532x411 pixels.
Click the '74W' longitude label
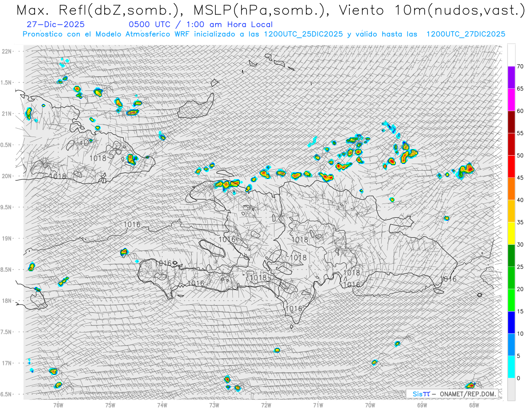(162, 405)
